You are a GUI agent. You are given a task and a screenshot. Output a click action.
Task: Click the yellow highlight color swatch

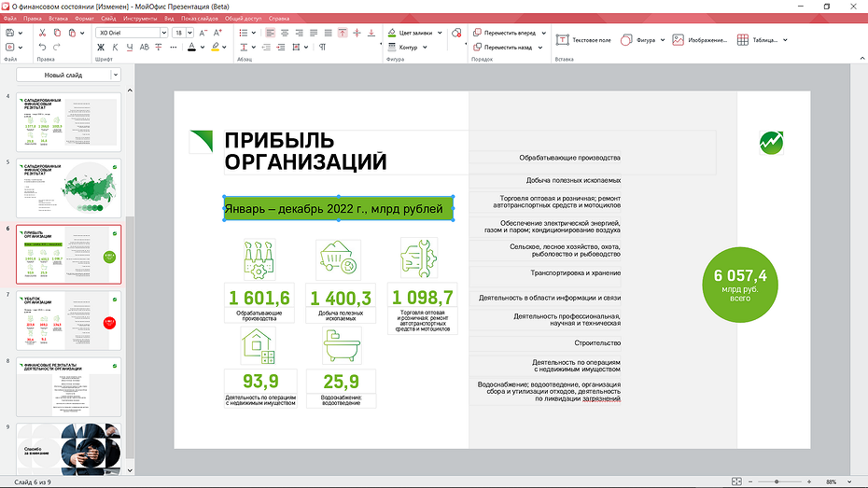pos(216,48)
